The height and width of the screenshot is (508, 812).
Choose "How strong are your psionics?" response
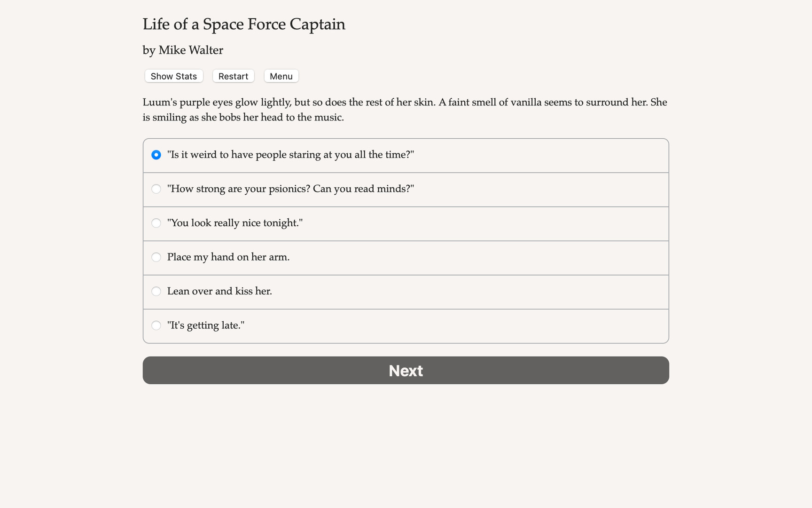coord(290,189)
